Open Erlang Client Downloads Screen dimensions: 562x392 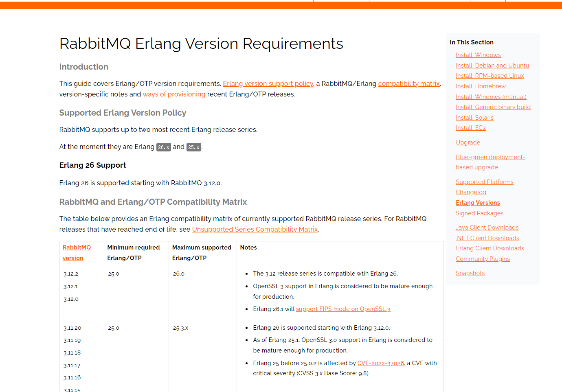(x=490, y=248)
